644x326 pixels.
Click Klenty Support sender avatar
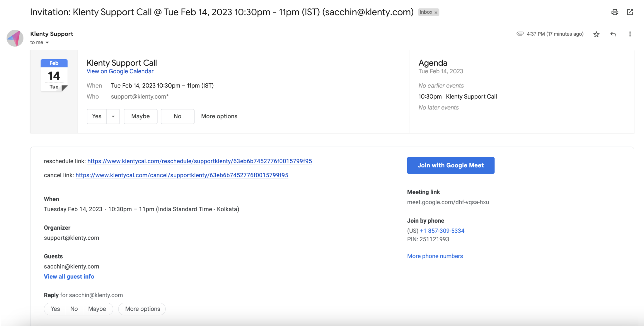click(x=15, y=38)
